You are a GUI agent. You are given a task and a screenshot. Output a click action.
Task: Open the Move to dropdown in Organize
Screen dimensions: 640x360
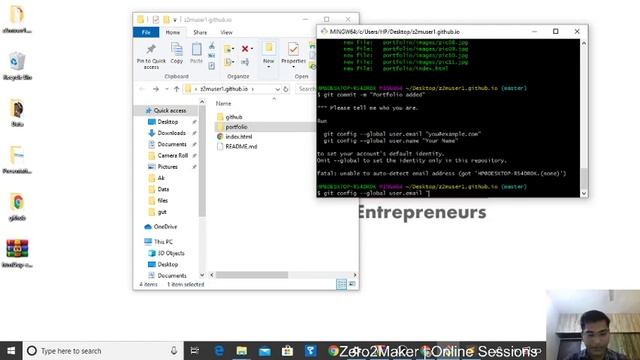tap(229, 49)
